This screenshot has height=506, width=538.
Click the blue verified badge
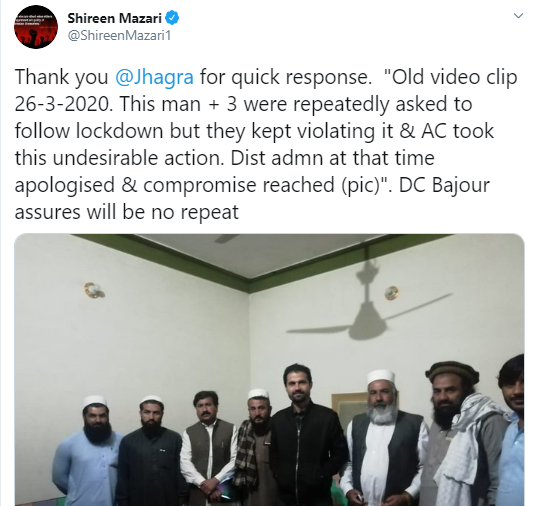172,18
